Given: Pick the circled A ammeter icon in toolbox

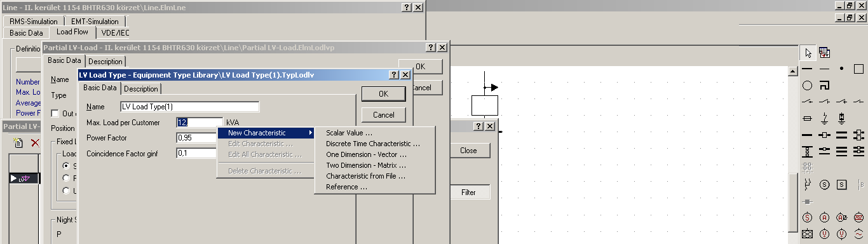Looking at the screenshot, I should tap(824, 217).
